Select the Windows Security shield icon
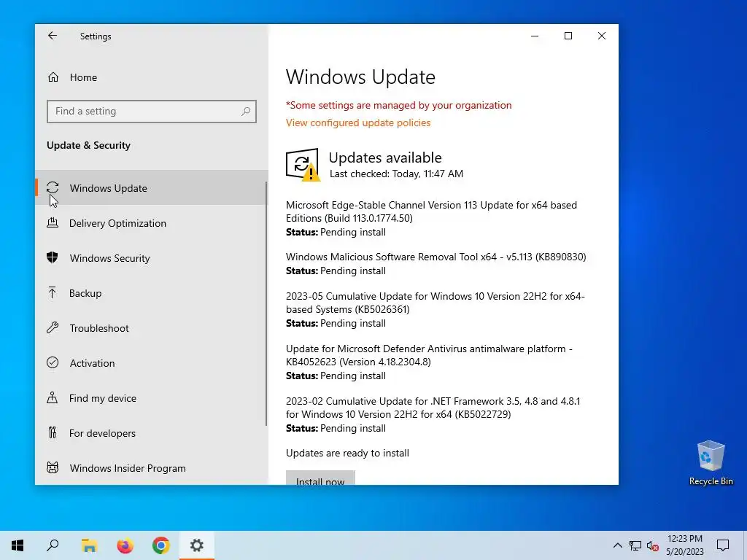The width and height of the screenshot is (747, 560). click(53, 257)
